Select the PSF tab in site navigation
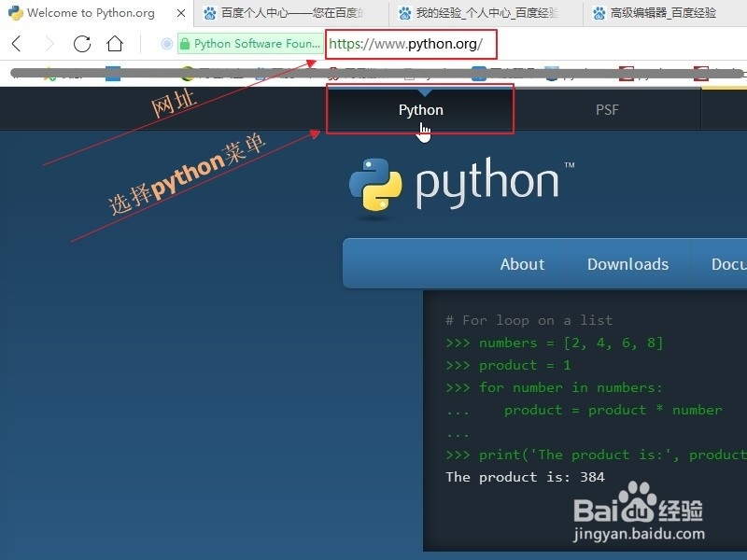 [607, 109]
